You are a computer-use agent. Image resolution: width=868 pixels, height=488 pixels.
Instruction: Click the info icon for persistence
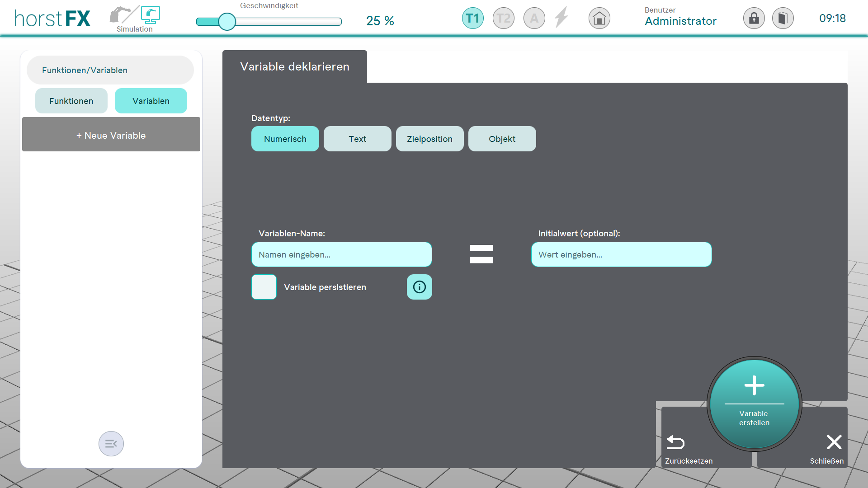point(419,287)
